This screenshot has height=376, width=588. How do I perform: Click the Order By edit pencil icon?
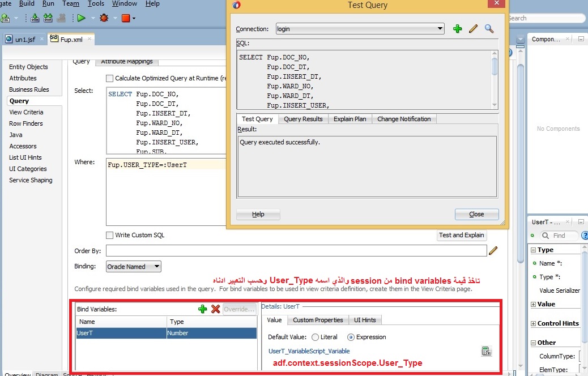click(493, 250)
